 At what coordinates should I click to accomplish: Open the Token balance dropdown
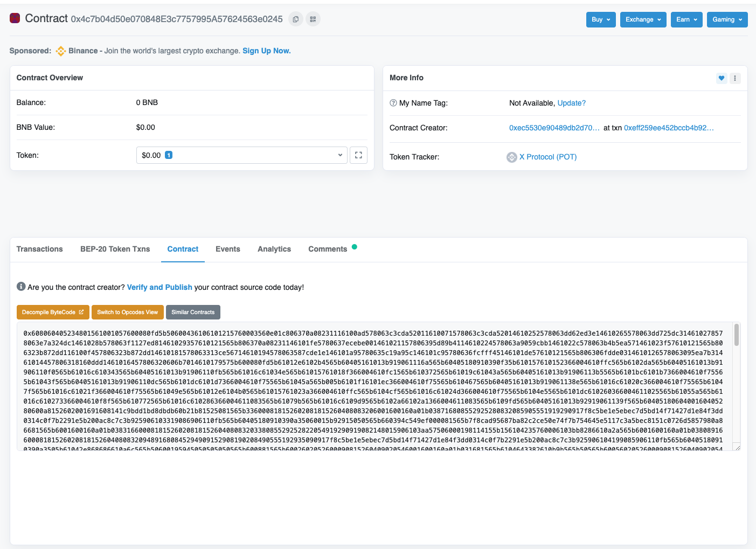(x=241, y=155)
